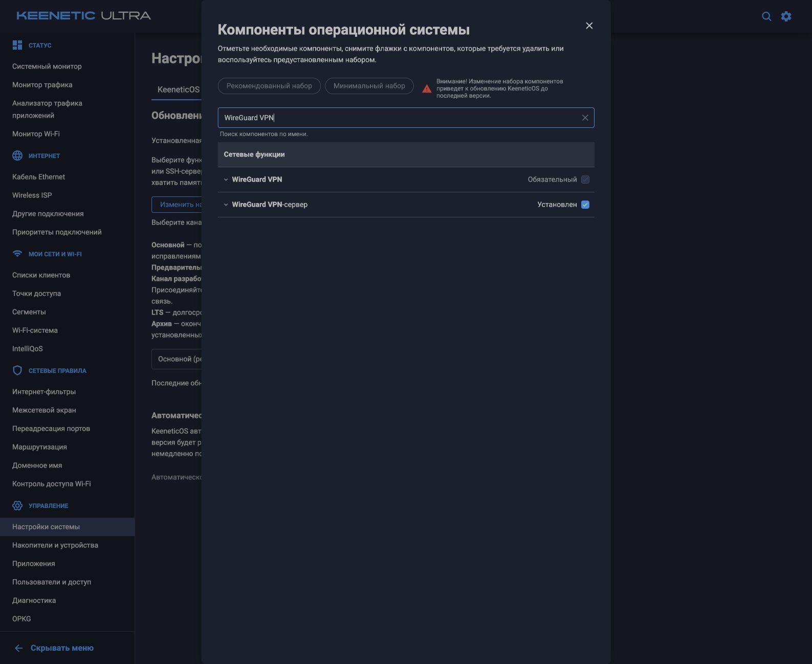Switch to the KeeneticOS tab
Viewport: 812px width, 664px height.
[179, 90]
